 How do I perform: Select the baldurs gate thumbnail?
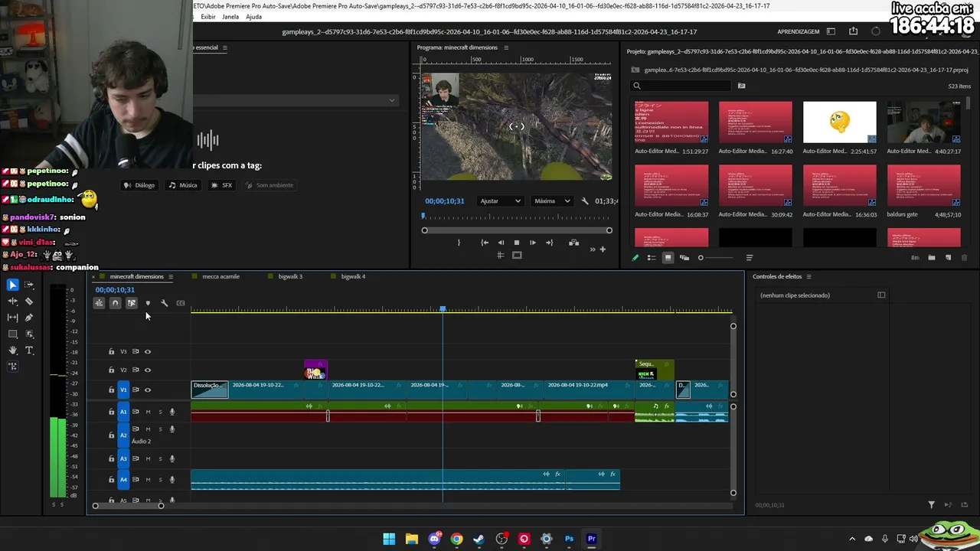[x=924, y=184]
